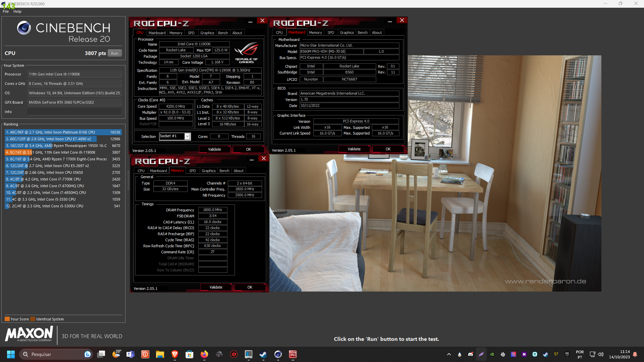Open Cinebench File menu

pos(6,11)
